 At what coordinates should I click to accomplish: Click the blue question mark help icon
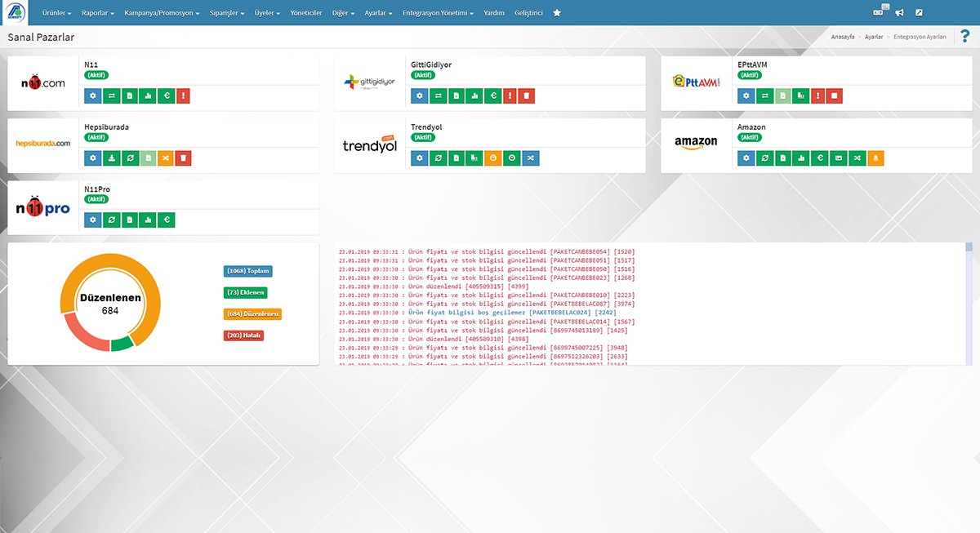point(965,38)
